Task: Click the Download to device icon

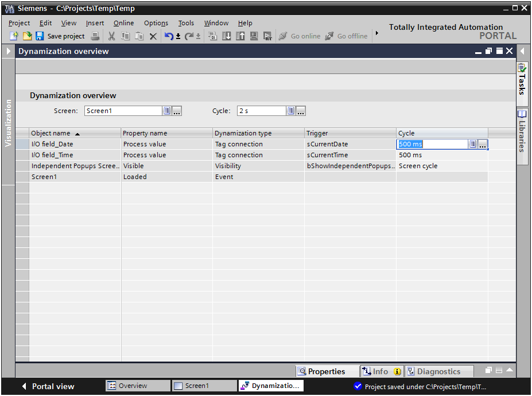Action: [x=227, y=36]
